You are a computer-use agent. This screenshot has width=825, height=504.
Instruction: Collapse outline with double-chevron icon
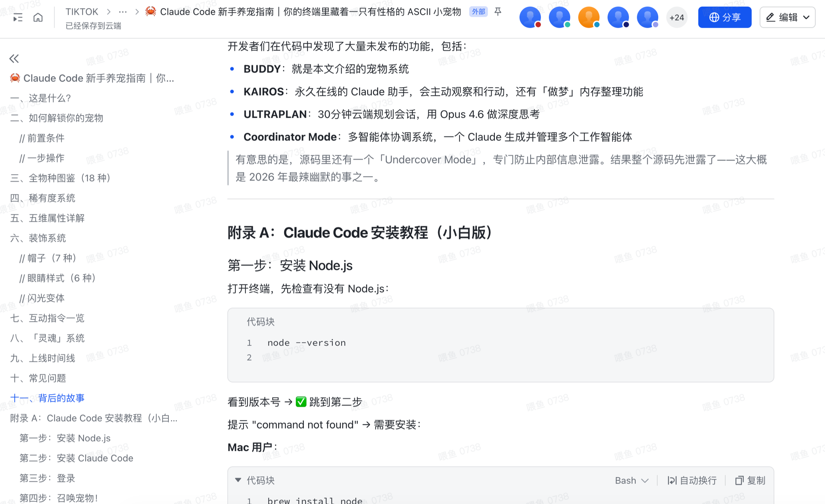click(x=14, y=59)
